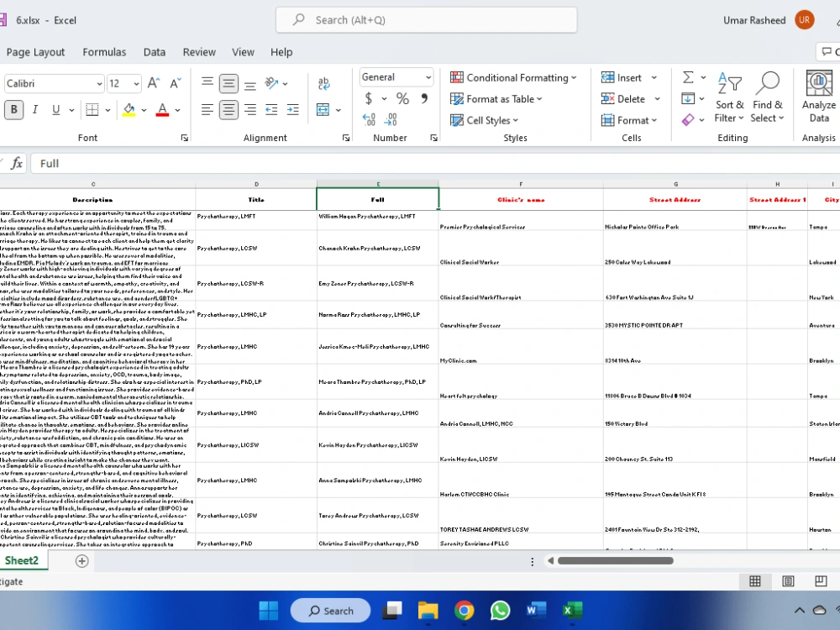Bottom align cell contents

[x=249, y=83]
